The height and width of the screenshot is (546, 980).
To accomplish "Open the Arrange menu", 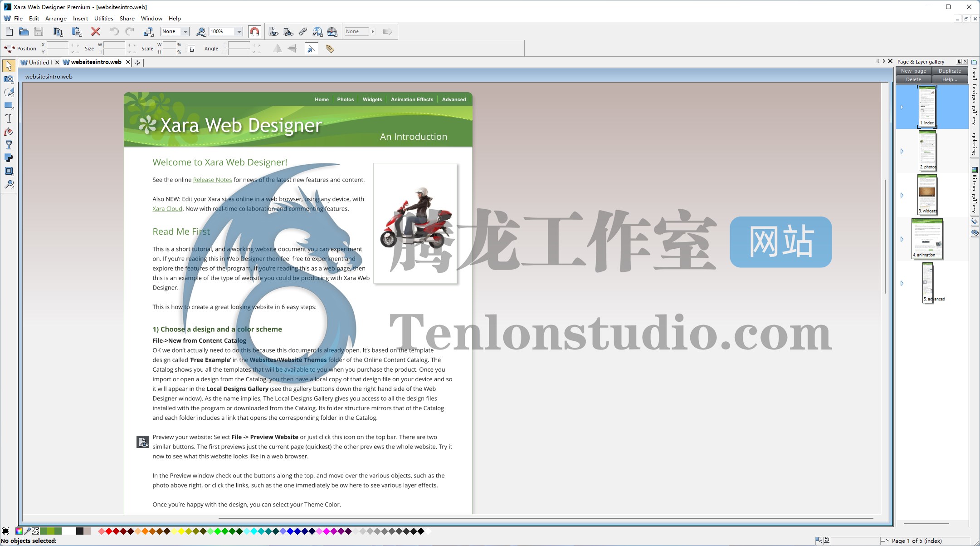I will point(56,19).
